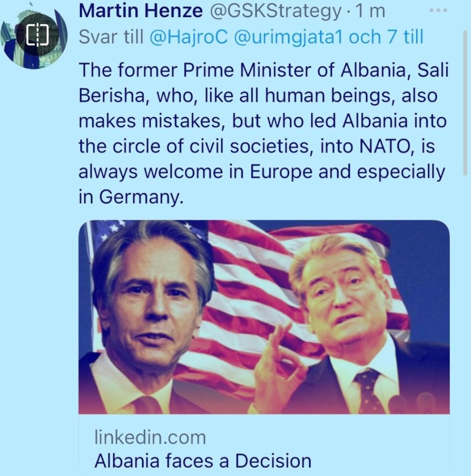Tap the reader icon overlaying the avatar
Viewport: 471px width, 476px height.
tap(37, 34)
